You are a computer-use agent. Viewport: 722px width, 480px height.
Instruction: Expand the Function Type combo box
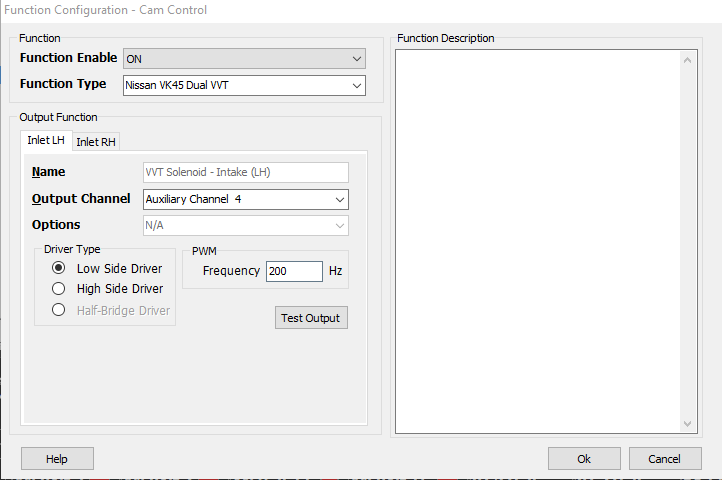[244, 85]
